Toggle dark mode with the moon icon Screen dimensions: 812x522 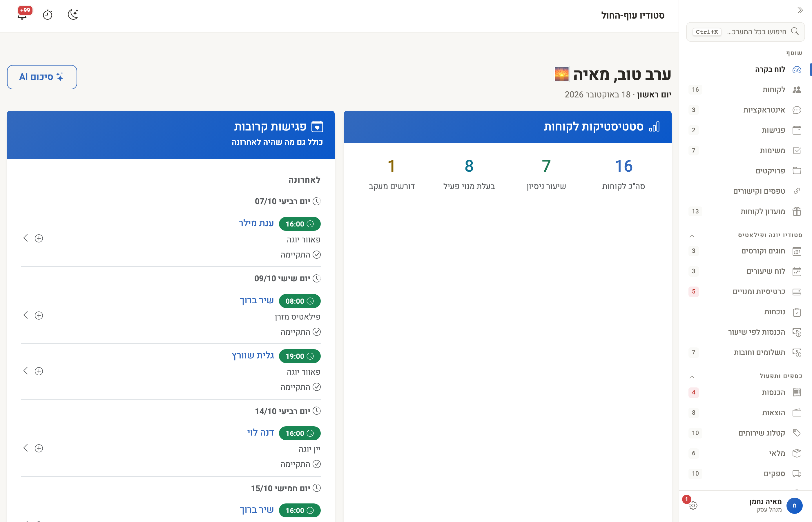[x=73, y=14]
